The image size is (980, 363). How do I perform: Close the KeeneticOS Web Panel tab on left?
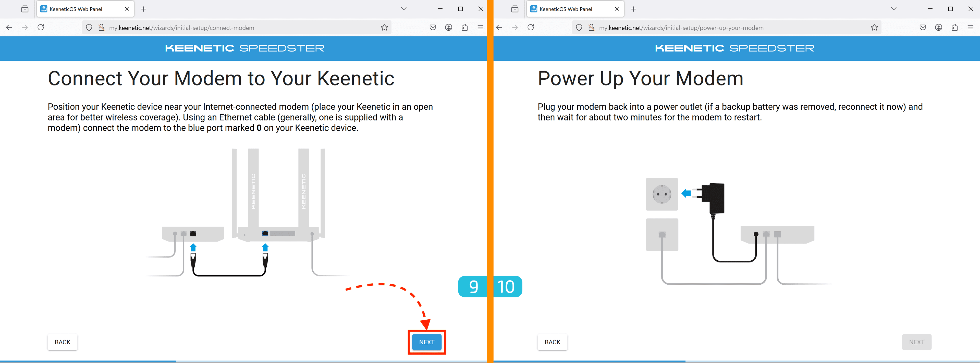tap(127, 9)
